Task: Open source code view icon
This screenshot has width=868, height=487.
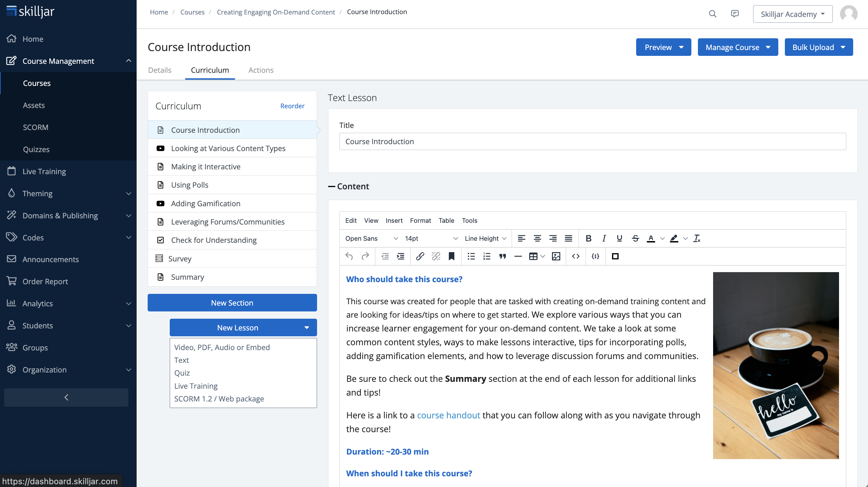Action: pos(575,256)
